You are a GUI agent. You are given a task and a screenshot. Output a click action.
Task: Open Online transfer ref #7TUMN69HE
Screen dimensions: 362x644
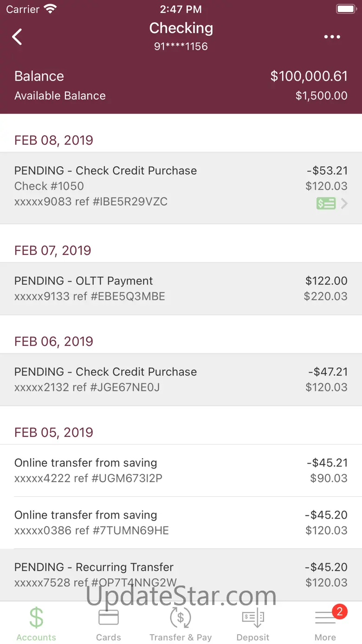point(181,522)
